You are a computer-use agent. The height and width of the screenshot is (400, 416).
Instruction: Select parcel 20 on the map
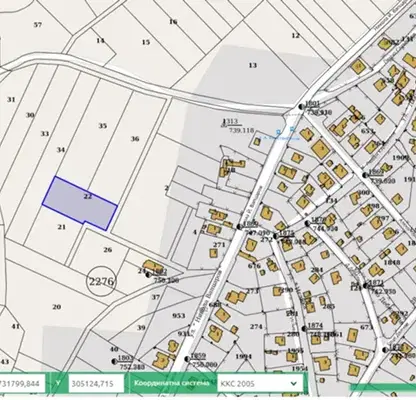coord(57,307)
